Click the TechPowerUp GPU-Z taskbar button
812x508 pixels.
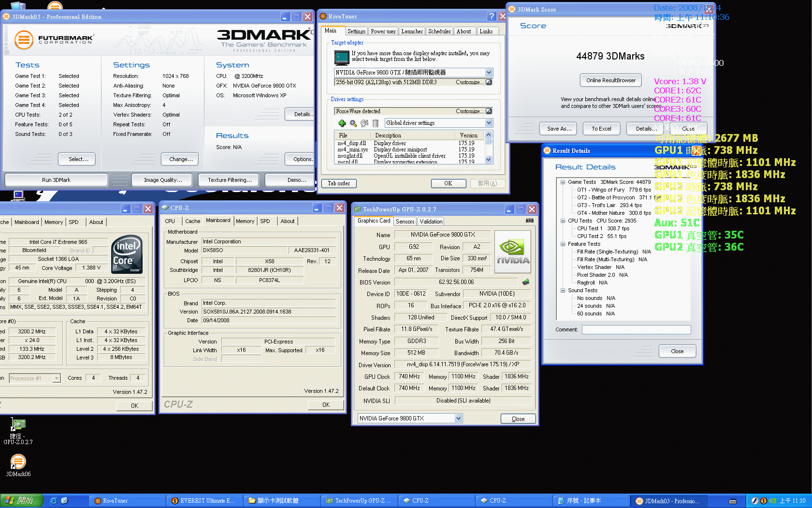click(360, 501)
